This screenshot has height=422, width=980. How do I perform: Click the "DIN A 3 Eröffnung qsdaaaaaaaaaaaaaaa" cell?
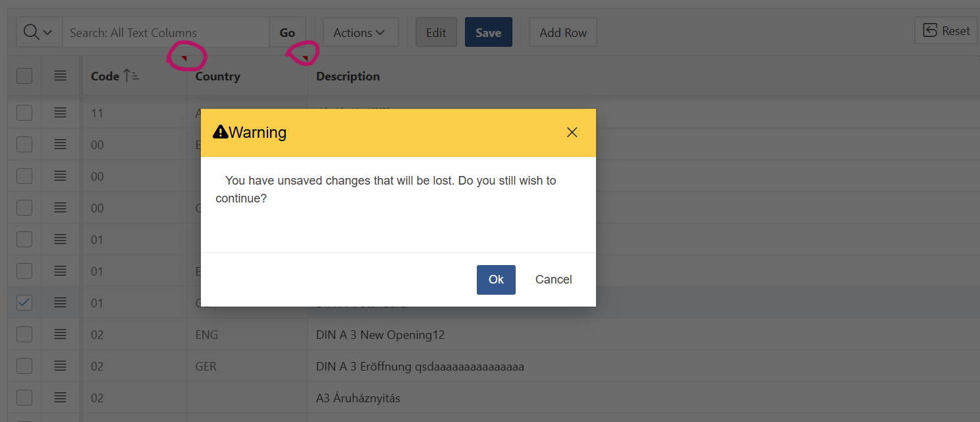(420, 367)
